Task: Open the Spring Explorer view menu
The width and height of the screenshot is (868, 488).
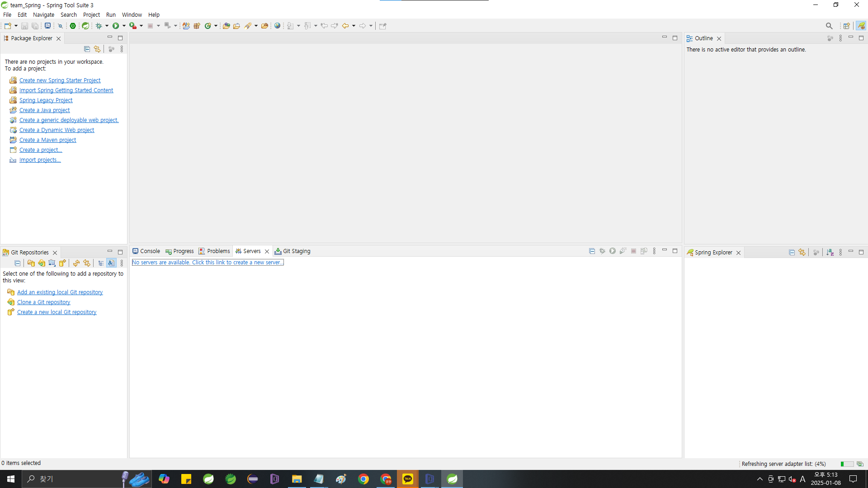Action: (x=840, y=253)
